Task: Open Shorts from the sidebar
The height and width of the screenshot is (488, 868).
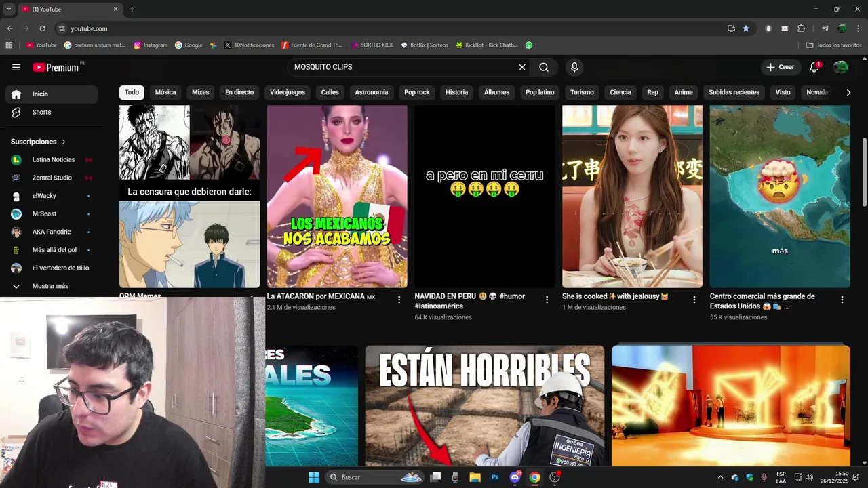Action: (52, 112)
